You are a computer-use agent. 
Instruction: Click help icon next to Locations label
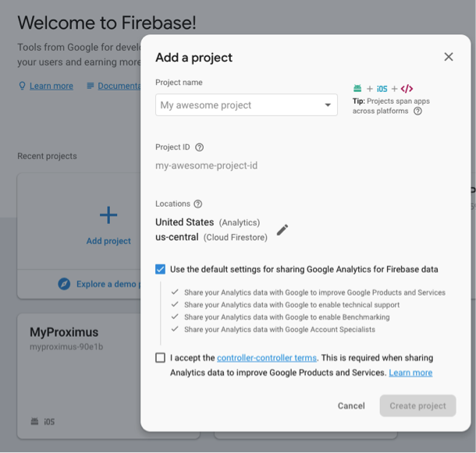click(x=197, y=204)
